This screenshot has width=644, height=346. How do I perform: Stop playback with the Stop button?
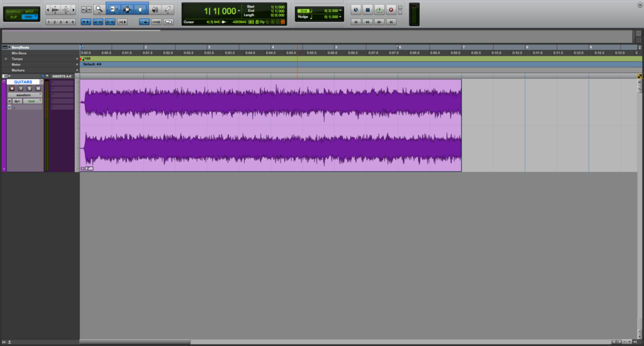pos(367,10)
